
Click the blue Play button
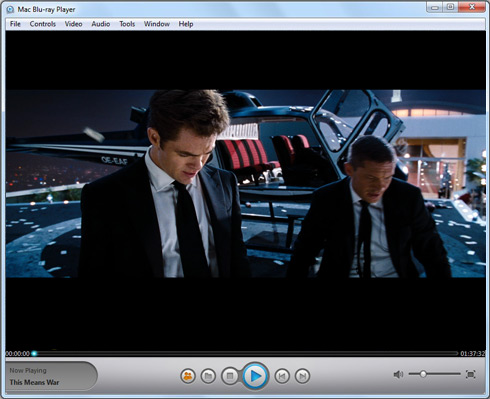point(255,376)
